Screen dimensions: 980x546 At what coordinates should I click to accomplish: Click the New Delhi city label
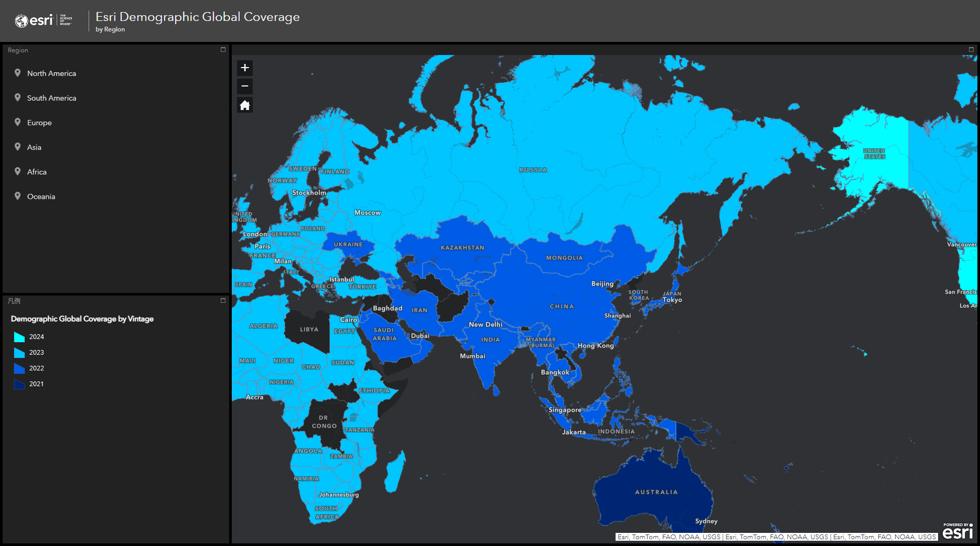point(486,325)
